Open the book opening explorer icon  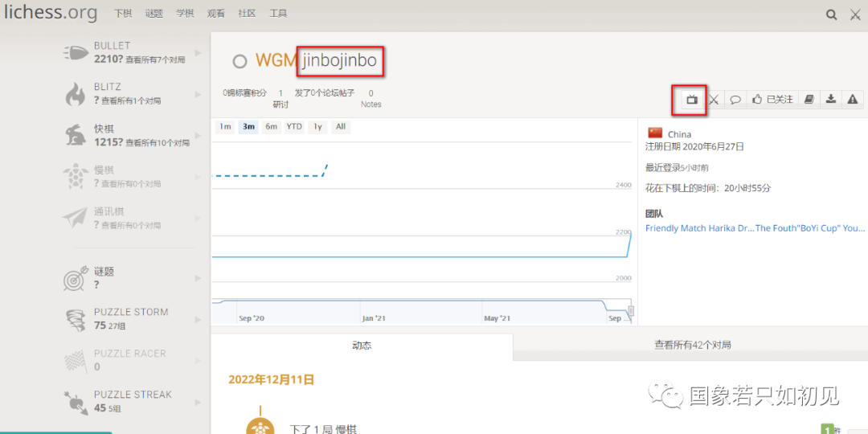[809, 100]
